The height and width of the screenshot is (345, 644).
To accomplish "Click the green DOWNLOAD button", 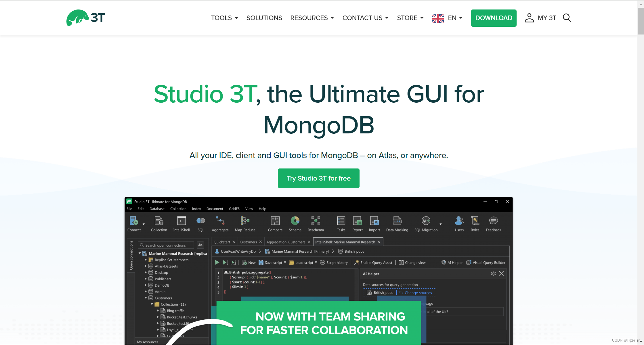I will 494,18.
